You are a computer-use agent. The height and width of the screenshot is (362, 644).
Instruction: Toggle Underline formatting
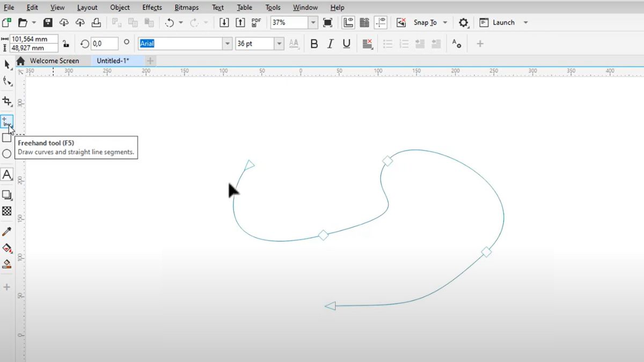coord(346,44)
